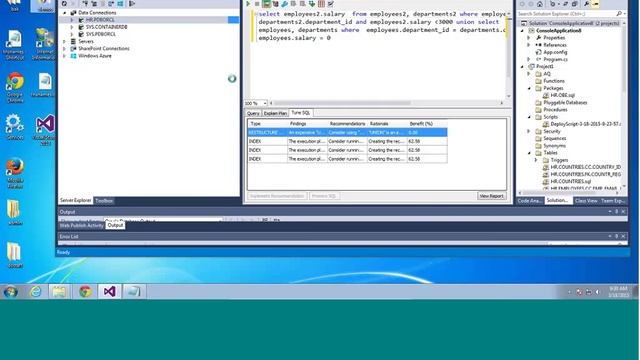Click the clock in the system tray
The width and height of the screenshot is (640, 360).
(x=618, y=291)
